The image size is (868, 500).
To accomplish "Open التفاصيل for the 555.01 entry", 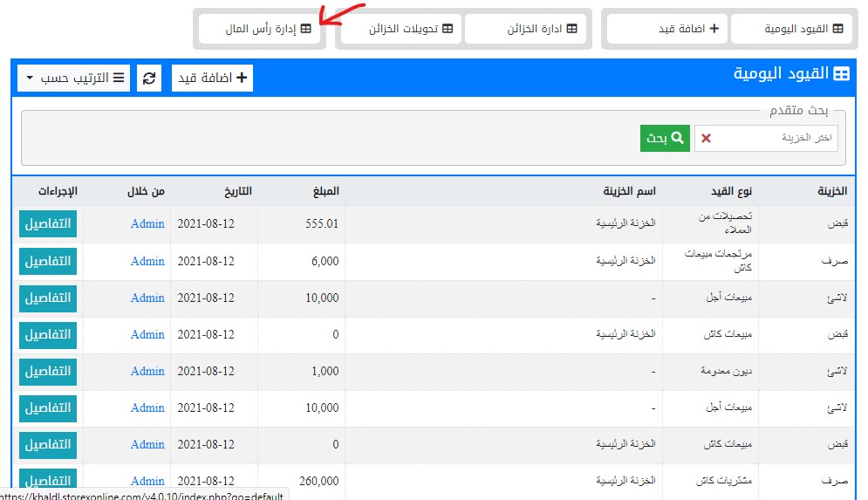I will [x=48, y=223].
